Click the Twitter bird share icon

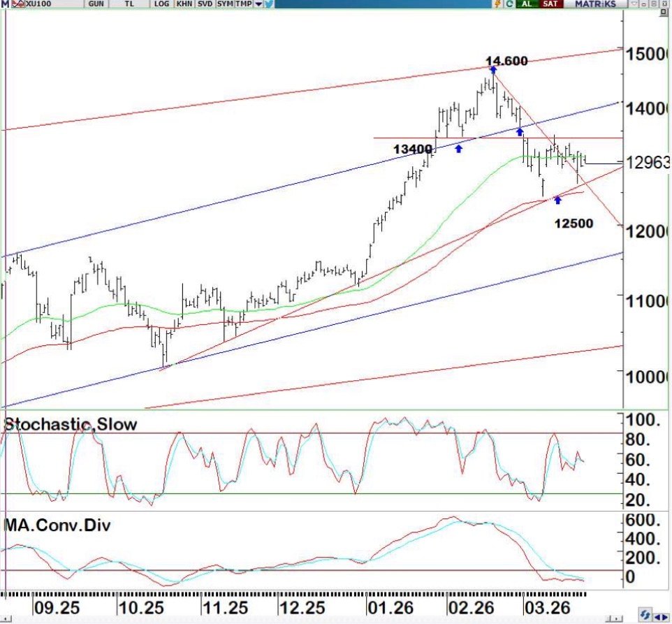269,4
